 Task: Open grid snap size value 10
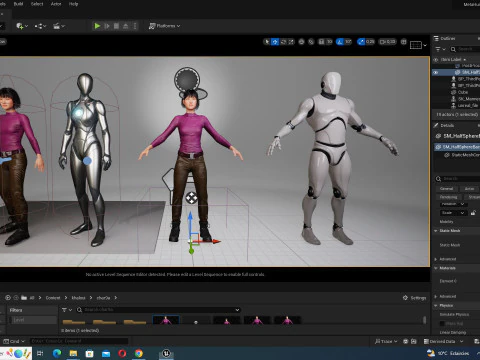tap(329, 42)
